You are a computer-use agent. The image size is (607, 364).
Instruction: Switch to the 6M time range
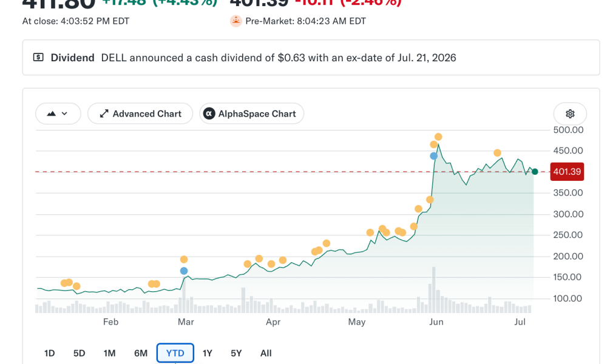141,353
